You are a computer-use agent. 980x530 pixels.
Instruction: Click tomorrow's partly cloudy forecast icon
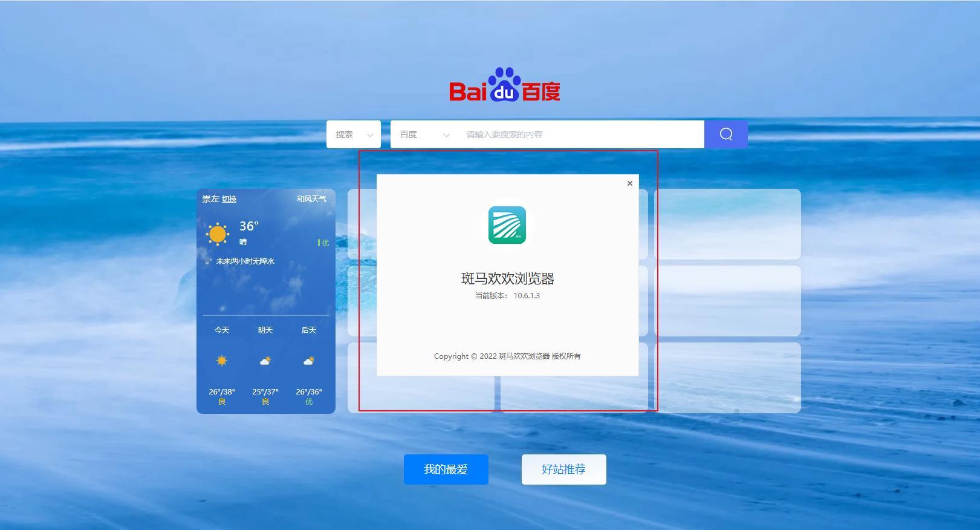[x=265, y=361]
